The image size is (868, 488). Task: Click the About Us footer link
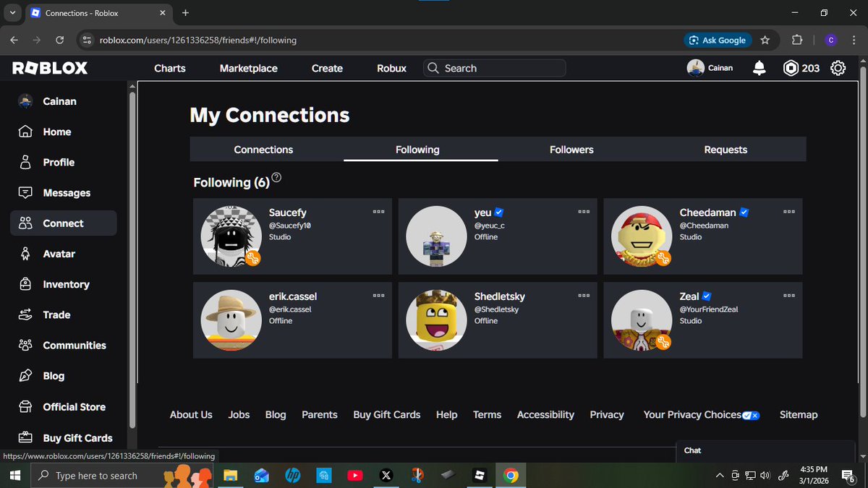pyautogui.click(x=191, y=415)
